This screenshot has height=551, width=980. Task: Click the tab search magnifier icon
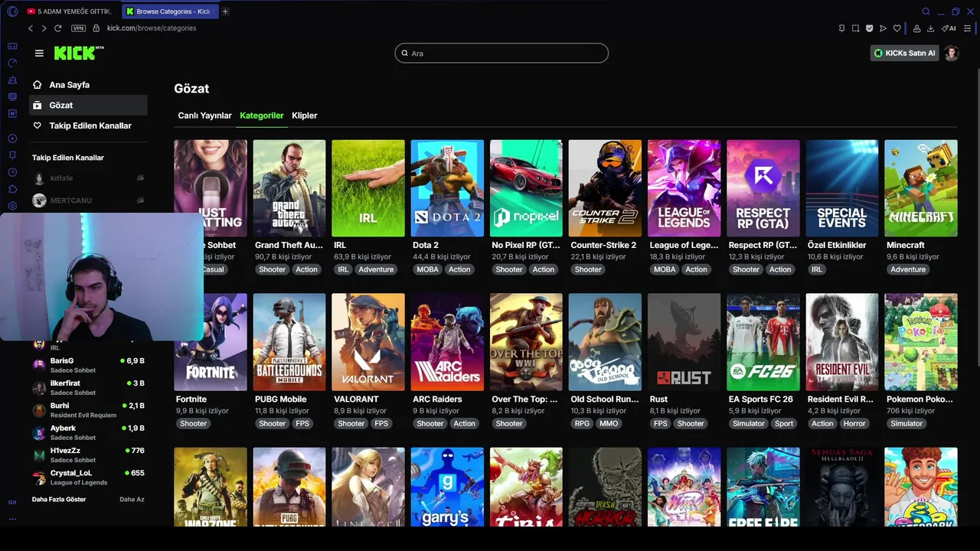pos(926,11)
